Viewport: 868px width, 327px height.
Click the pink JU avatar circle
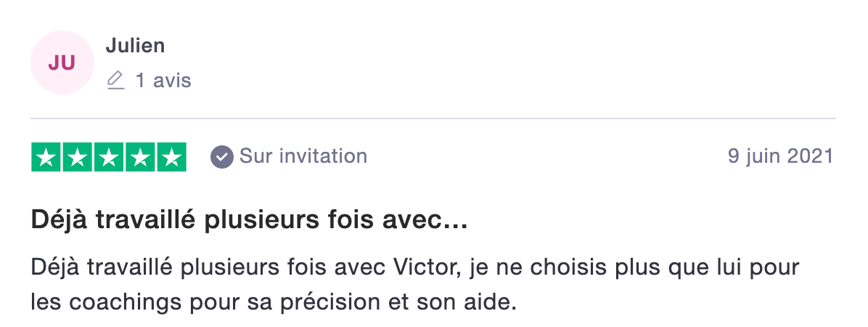click(62, 62)
